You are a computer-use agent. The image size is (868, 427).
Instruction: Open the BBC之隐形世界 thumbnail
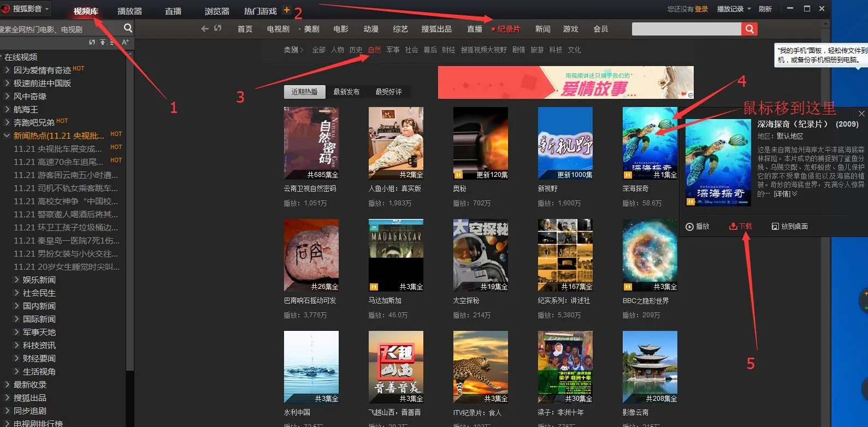click(650, 255)
